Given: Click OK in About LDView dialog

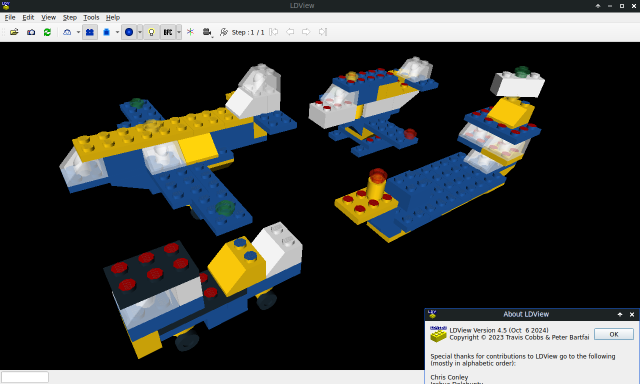Looking at the screenshot, I should click(x=614, y=334).
